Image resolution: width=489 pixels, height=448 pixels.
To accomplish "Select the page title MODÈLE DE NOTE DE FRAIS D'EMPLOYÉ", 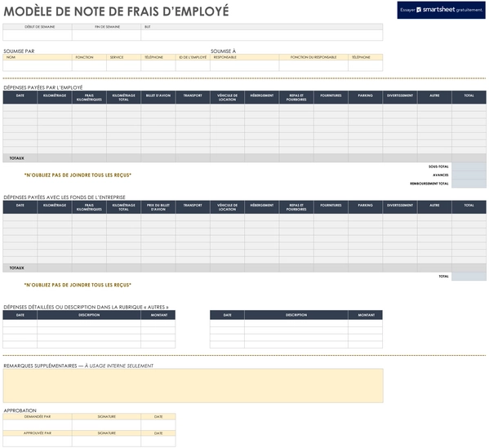I will [116, 11].
